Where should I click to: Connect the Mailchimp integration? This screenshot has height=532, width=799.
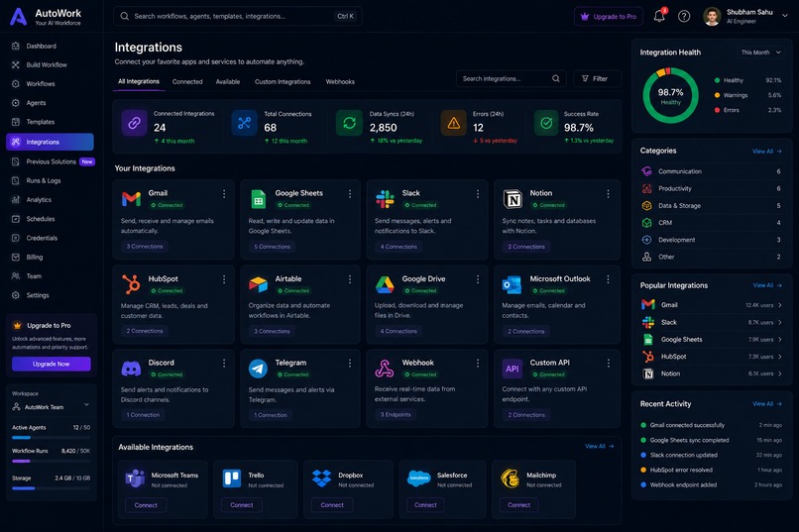coord(518,505)
